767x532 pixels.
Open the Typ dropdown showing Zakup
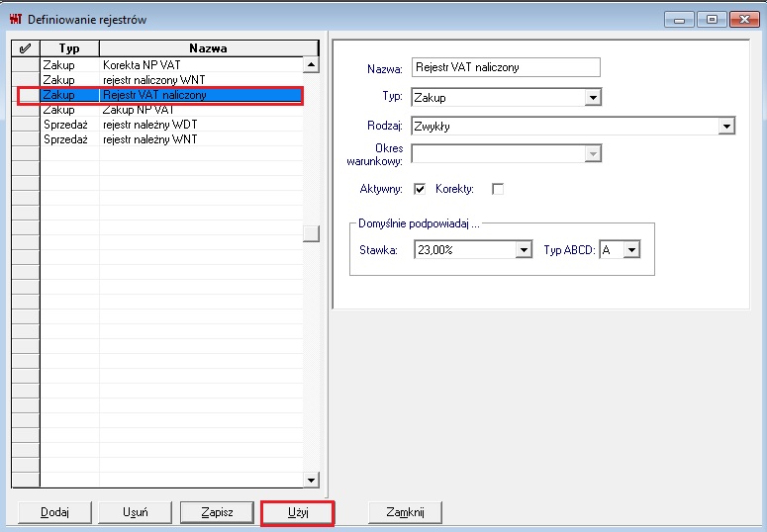pyautogui.click(x=593, y=97)
